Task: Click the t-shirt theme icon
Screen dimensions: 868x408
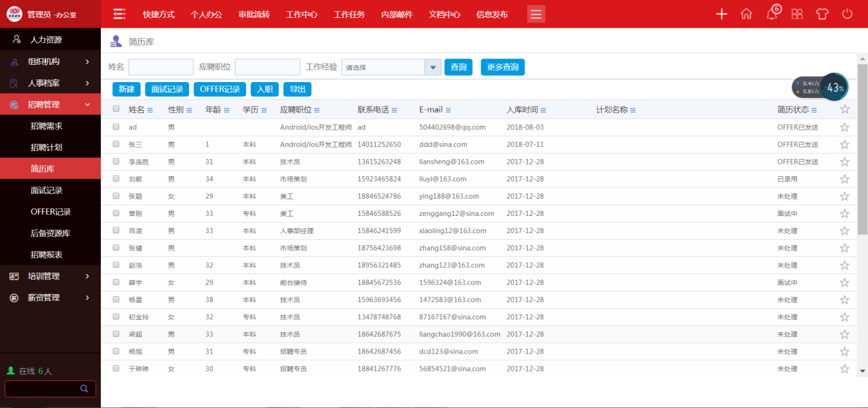Action: pos(822,13)
